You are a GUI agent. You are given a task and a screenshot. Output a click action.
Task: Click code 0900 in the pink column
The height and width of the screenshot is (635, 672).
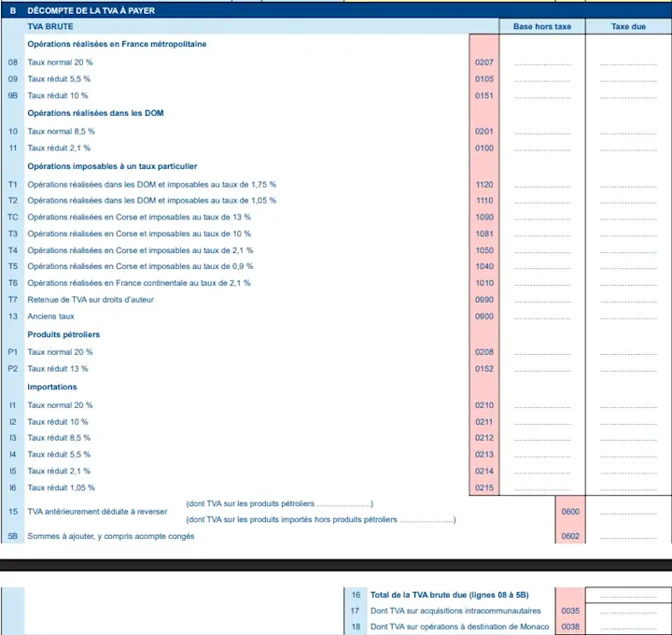click(484, 317)
